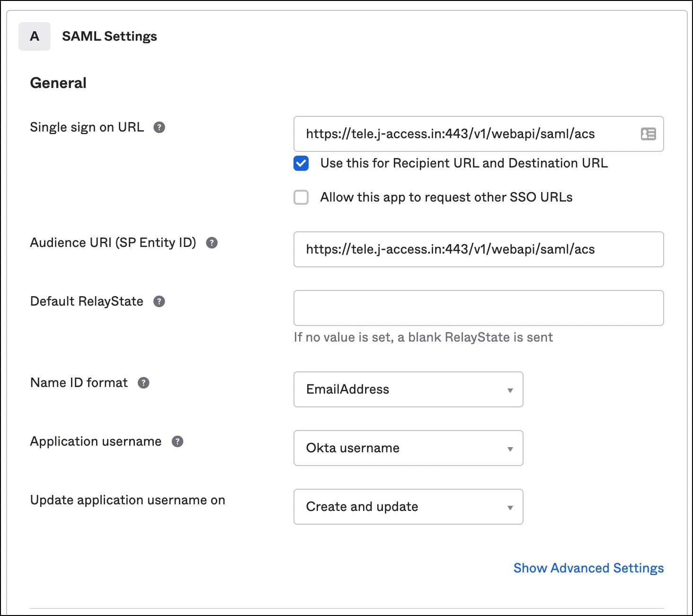Open the Audience URI help tooltip icon
The height and width of the screenshot is (616, 693).
coord(213,243)
